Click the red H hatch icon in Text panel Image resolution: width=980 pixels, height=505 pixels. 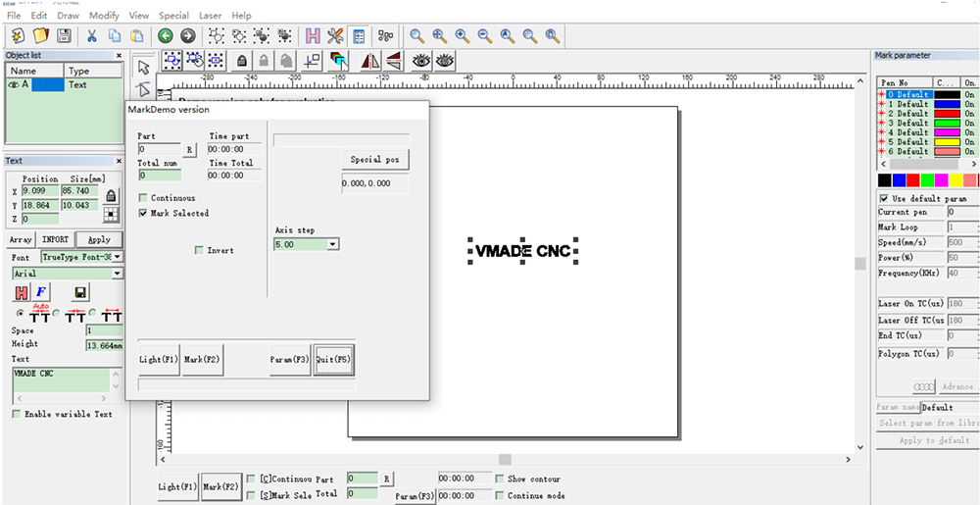click(x=22, y=292)
